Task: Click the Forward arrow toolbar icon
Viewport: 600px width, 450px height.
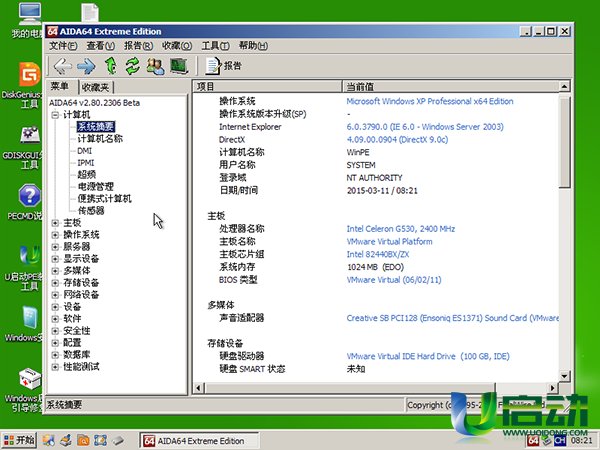Action: tap(86, 66)
